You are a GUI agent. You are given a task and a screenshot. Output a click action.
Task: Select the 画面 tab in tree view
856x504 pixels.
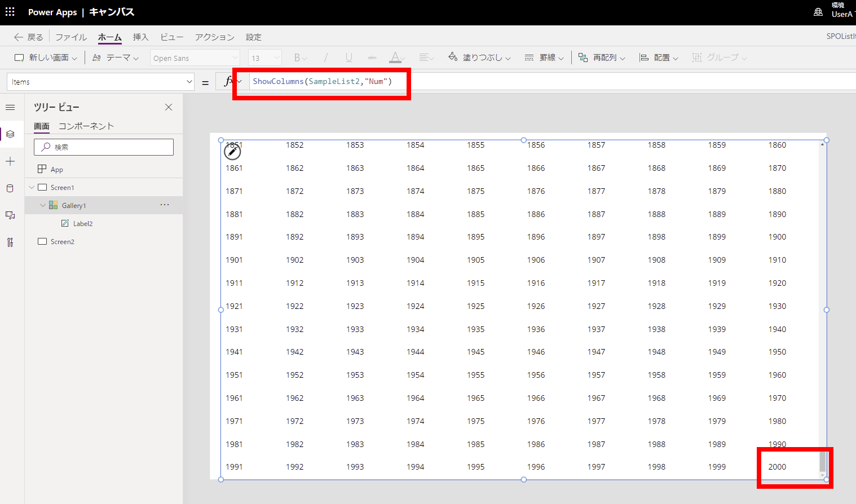coord(42,126)
